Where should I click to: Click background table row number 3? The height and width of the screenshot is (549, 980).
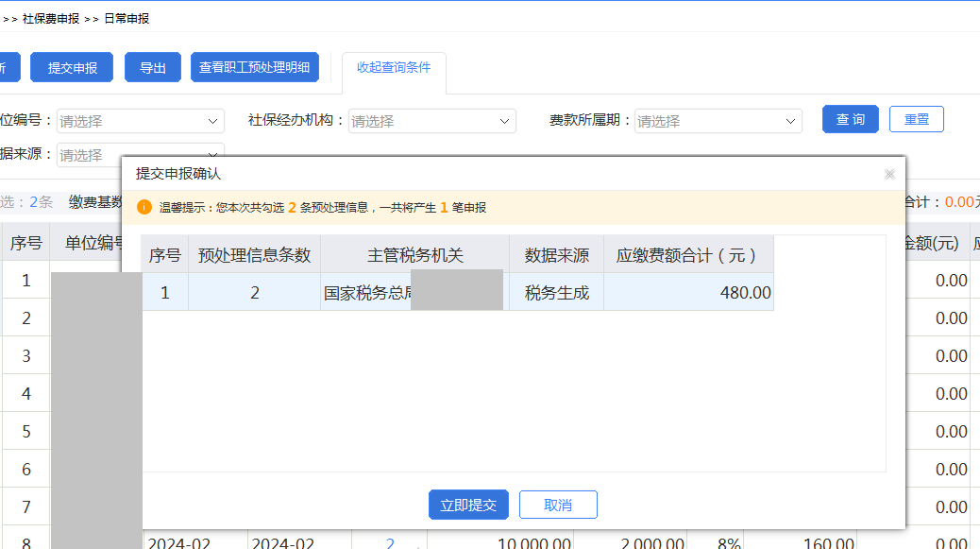click(26, 356)
